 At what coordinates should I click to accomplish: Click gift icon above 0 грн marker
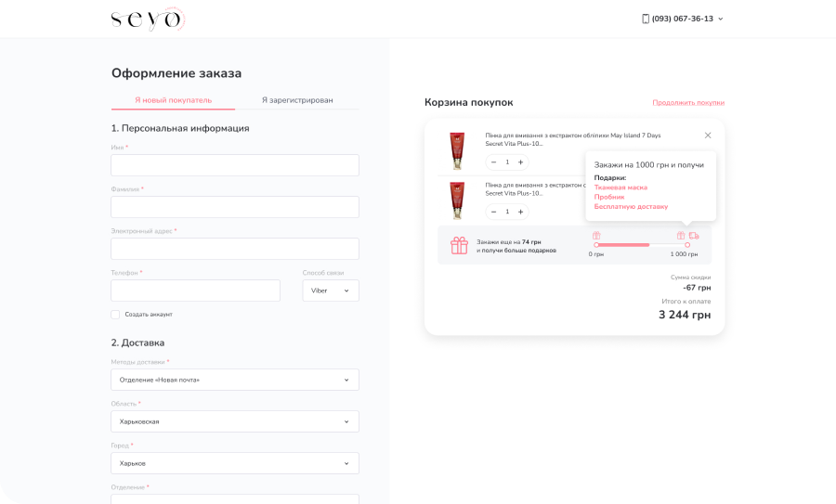pyautogui.click(x=596, y=235)
